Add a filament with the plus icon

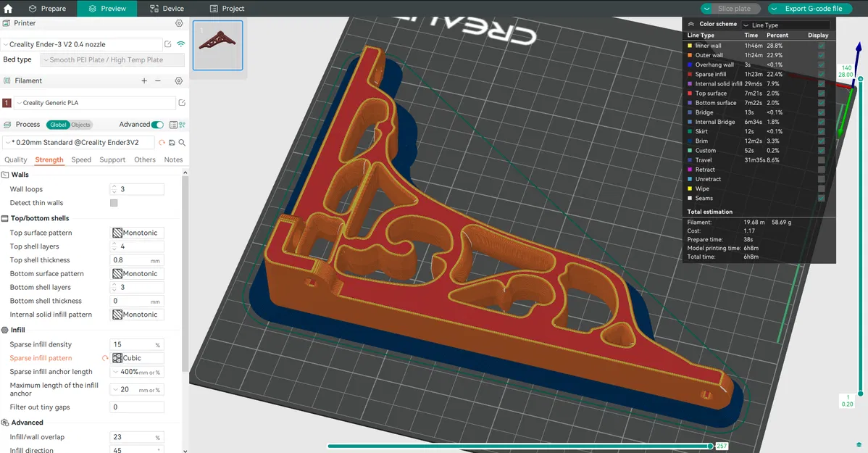tap(144, 81)
